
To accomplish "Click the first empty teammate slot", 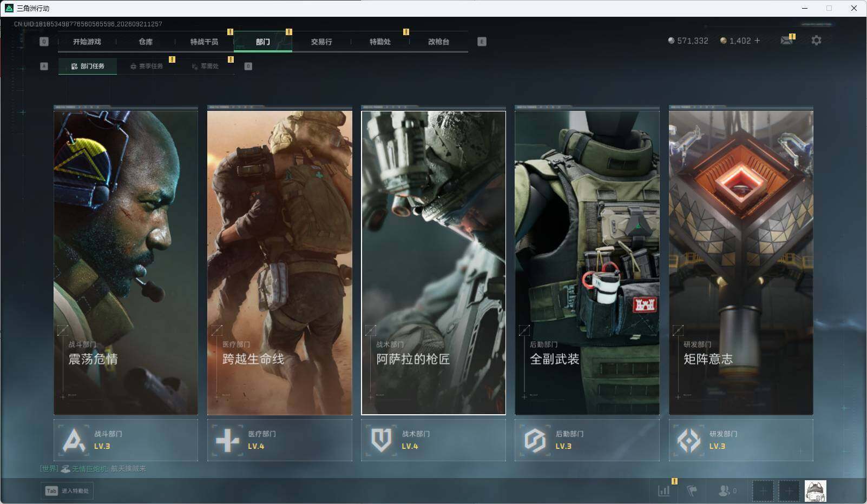I will [x=763, y=490].
